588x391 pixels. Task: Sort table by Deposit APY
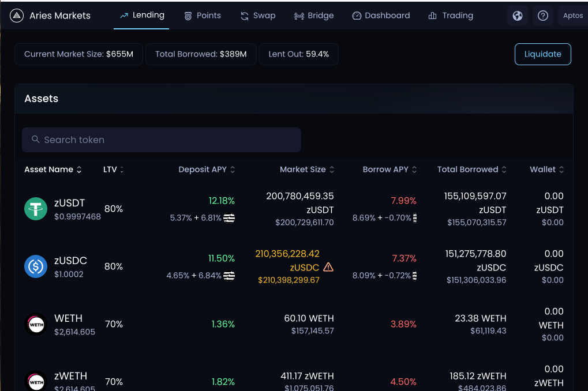point(207,170)
